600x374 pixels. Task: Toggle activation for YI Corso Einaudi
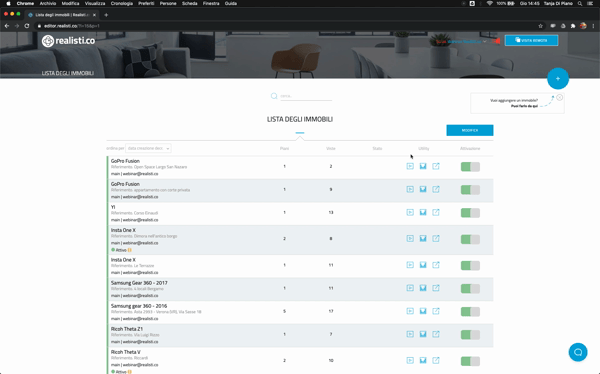(x=470, y=212)
